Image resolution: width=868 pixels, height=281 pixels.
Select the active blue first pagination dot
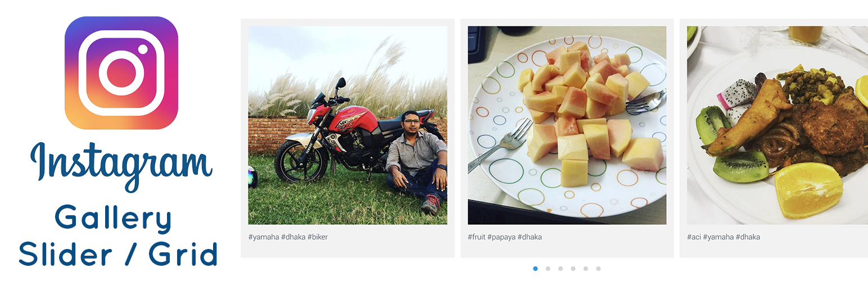(535, 269)
